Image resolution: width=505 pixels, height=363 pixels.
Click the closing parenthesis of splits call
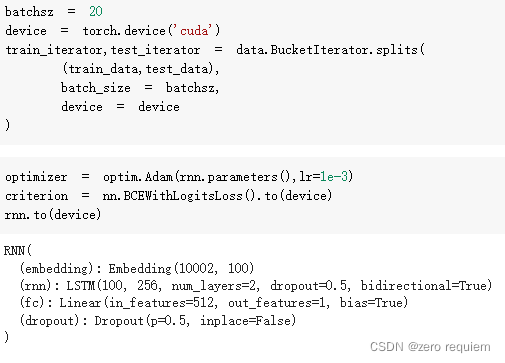click(x=7, y=125)
